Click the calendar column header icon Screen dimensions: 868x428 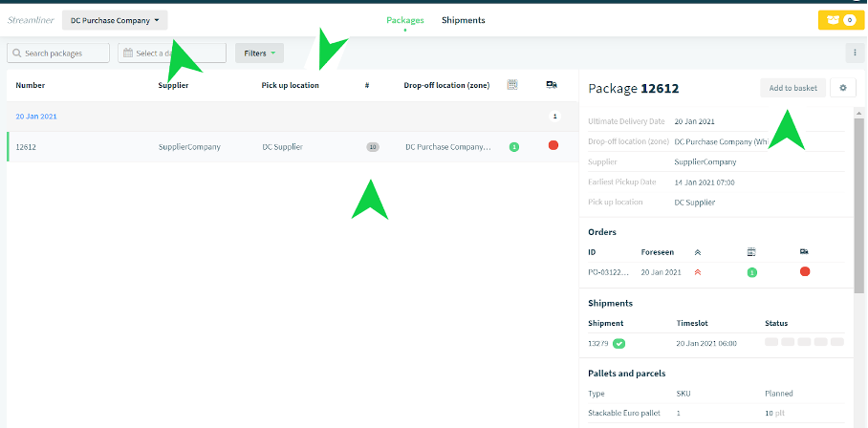pos(512,85)
